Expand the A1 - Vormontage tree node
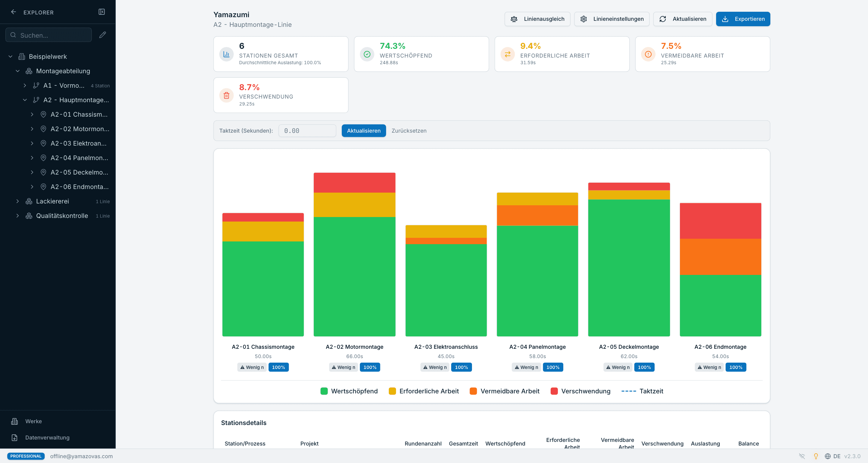This screenshot has height=463, width=868. click(25, 86)
